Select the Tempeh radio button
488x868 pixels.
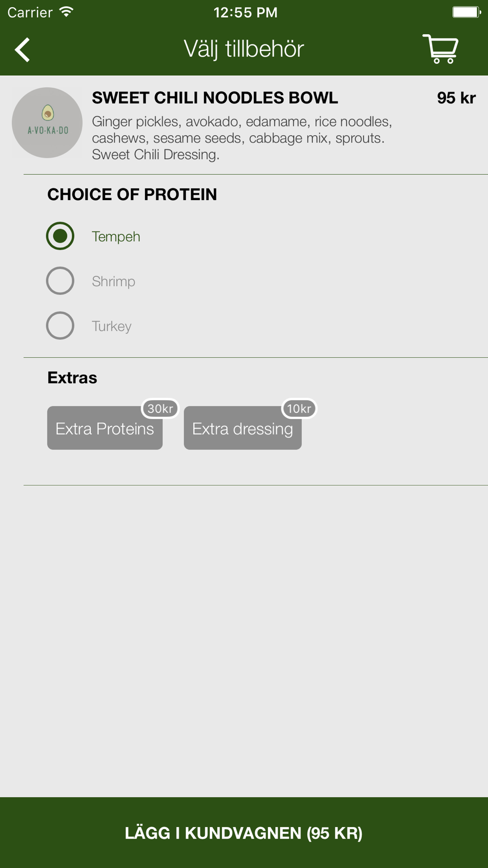pos(60,236)
